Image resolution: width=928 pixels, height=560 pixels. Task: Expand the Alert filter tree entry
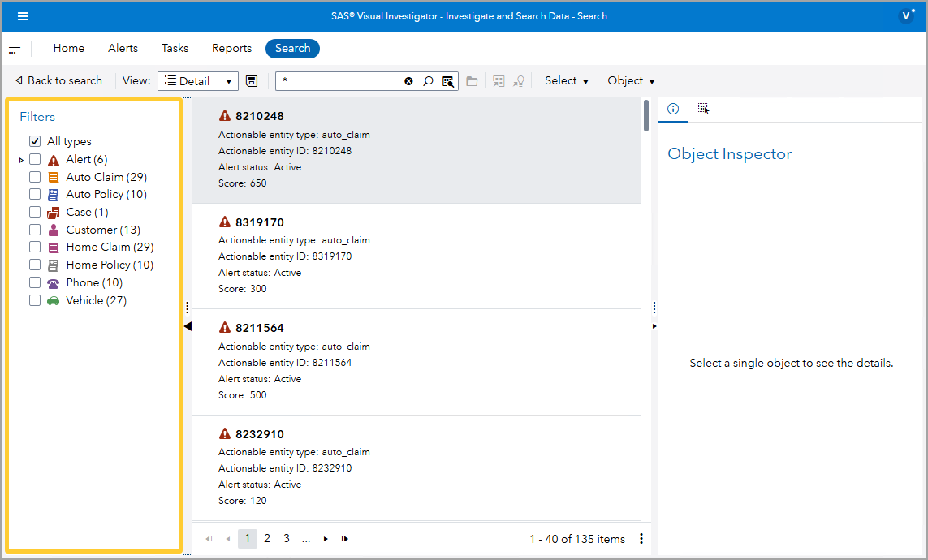pos(19,158)
